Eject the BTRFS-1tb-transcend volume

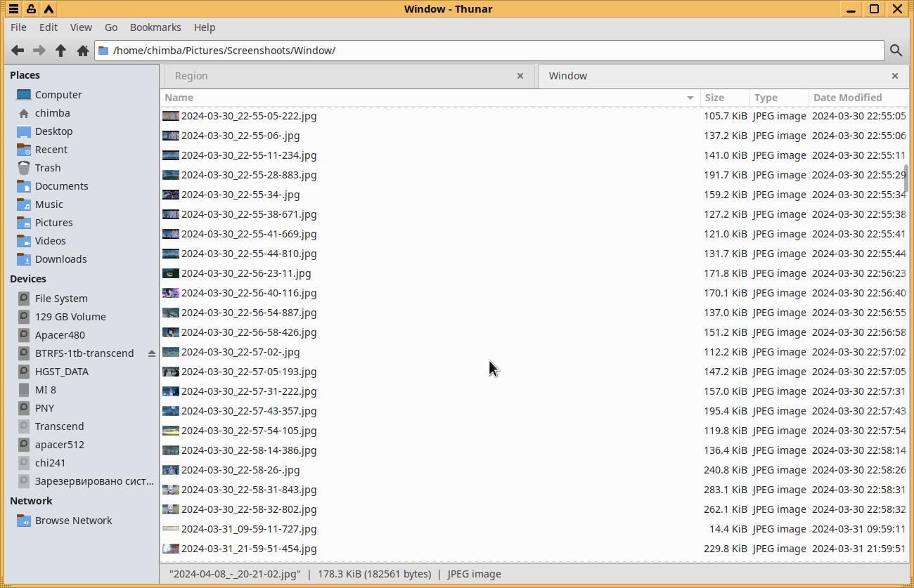click(151, 353)
